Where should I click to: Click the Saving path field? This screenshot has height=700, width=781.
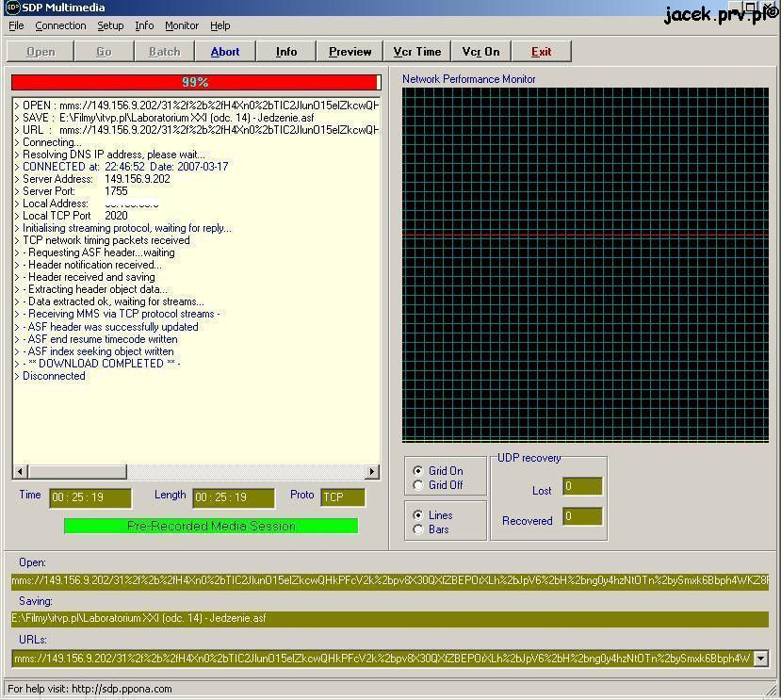(x=390, y=618)
